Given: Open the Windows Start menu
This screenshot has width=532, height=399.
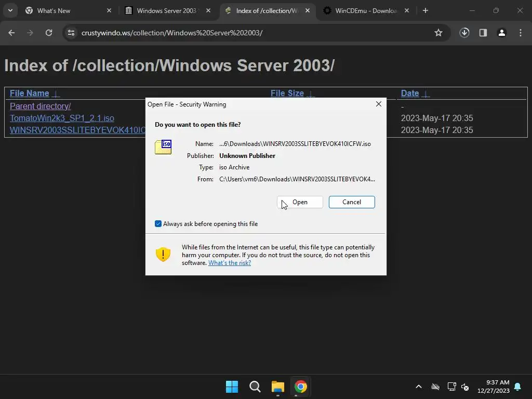Looking at the screenshot, I should [x=232, y=387].
